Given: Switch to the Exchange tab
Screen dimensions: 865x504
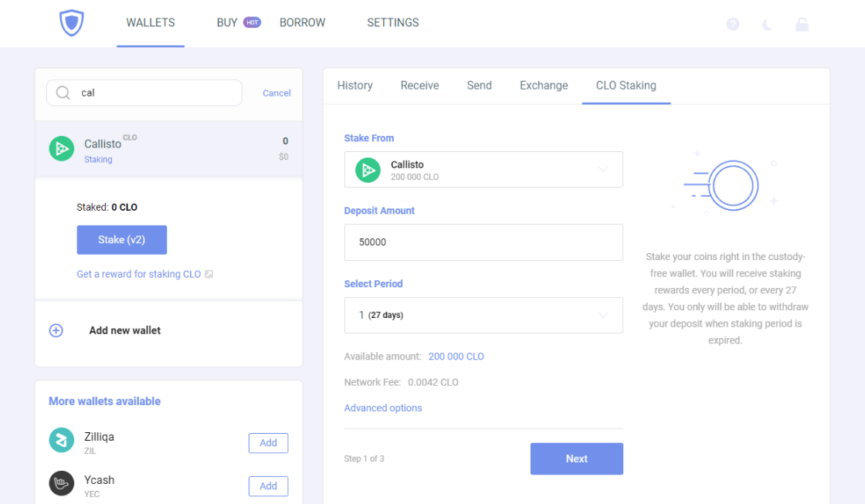Looking at the screenshot, I should [544, 86].
